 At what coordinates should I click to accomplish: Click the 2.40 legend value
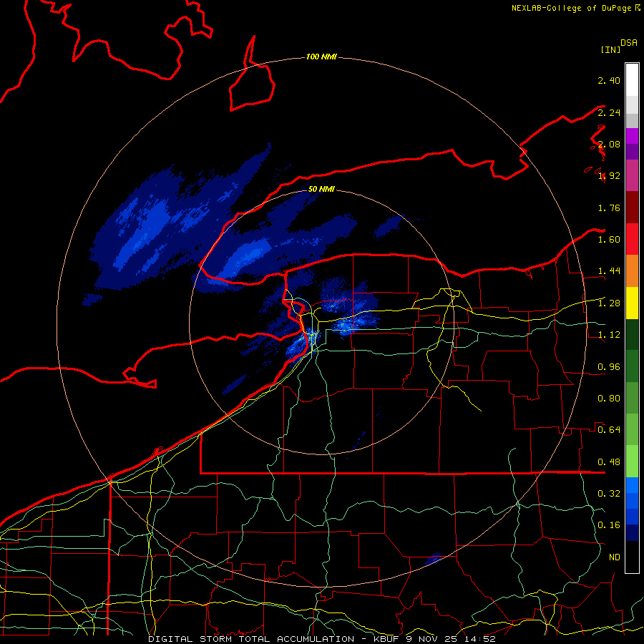(609, 80)
